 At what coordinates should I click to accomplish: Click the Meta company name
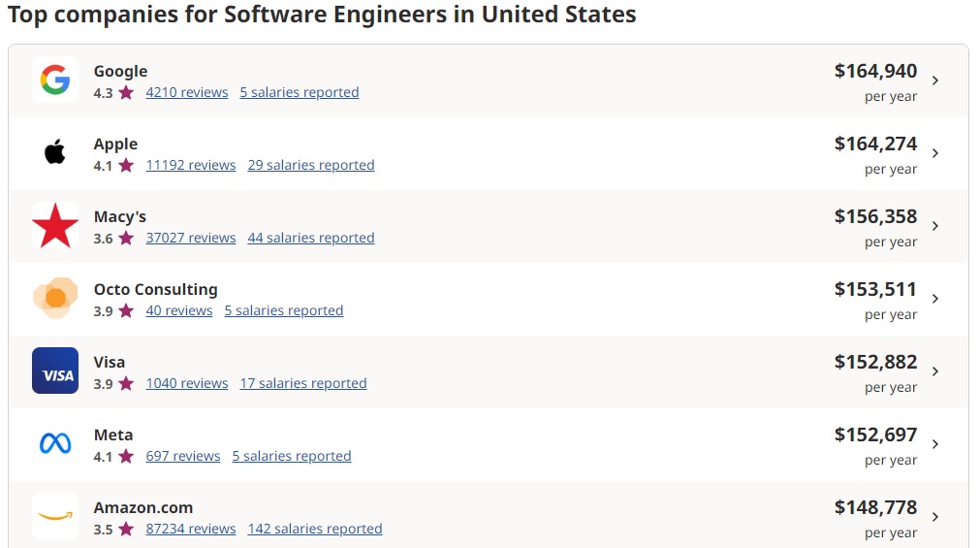113,435
